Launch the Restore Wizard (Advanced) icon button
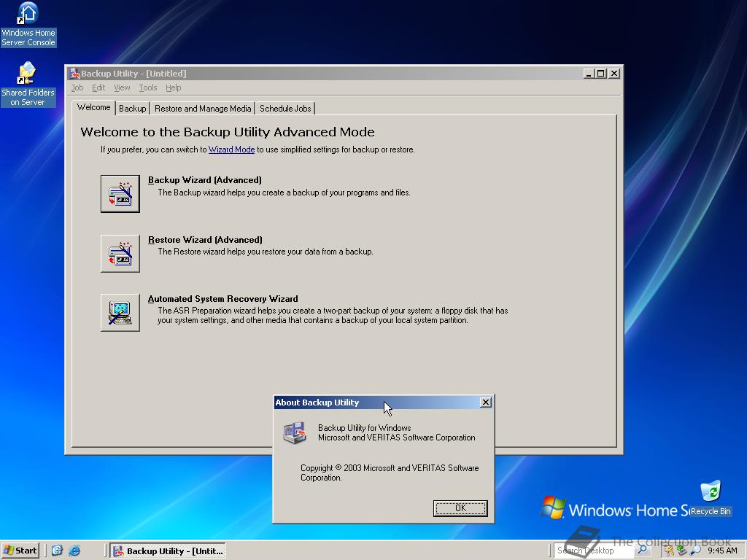 coord(120,253)
